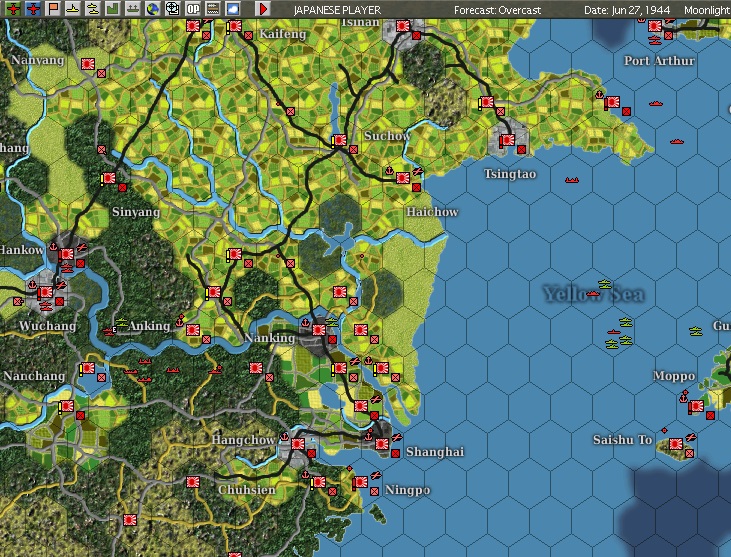731x557 pixels.
Task: Click the single yellow ship toolbar icon
Action: click(x=73, y=8)
